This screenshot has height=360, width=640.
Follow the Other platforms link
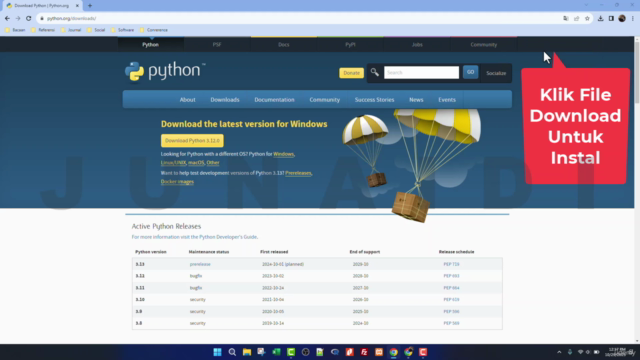[213, 162]
